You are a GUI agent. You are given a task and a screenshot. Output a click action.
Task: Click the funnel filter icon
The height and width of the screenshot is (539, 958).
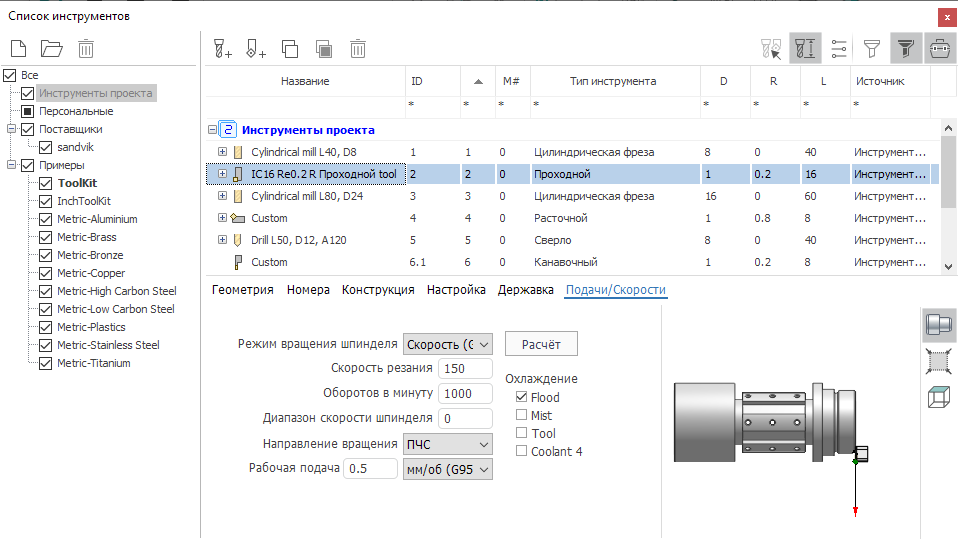pos(872,48)
